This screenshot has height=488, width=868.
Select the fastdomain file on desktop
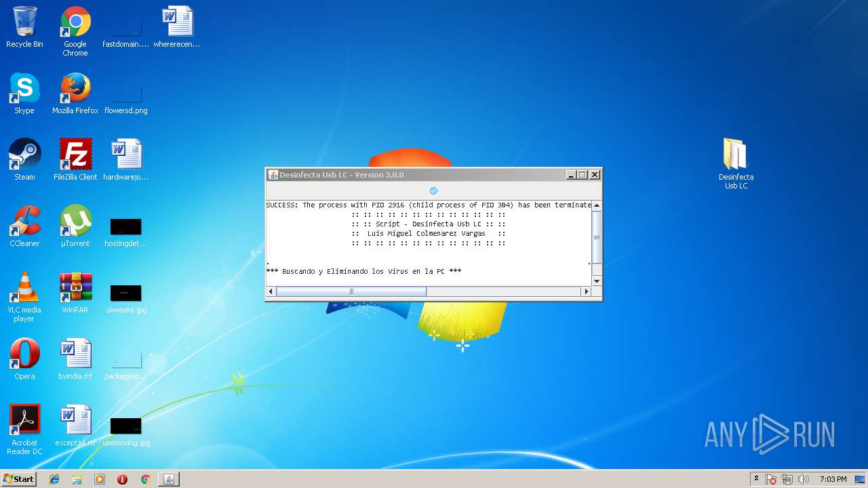(126, 28)
